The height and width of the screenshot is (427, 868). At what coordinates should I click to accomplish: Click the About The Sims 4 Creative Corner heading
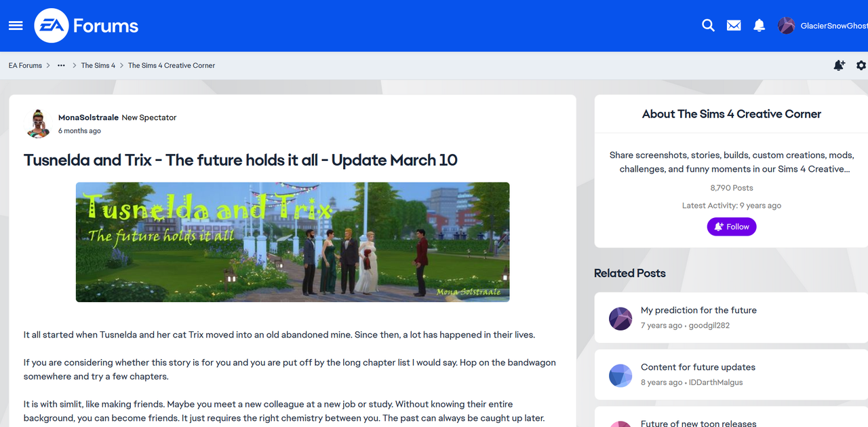pos(732,114)
